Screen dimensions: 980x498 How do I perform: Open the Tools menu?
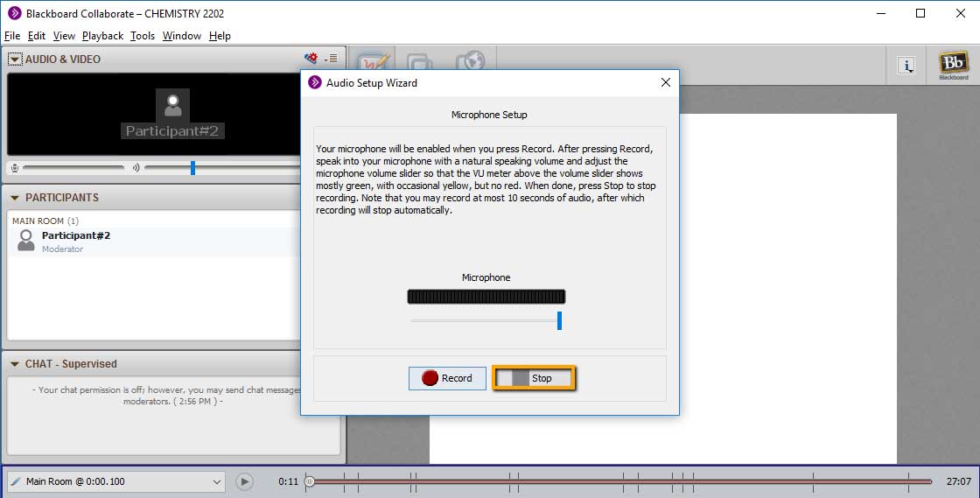tap(143, 36)
